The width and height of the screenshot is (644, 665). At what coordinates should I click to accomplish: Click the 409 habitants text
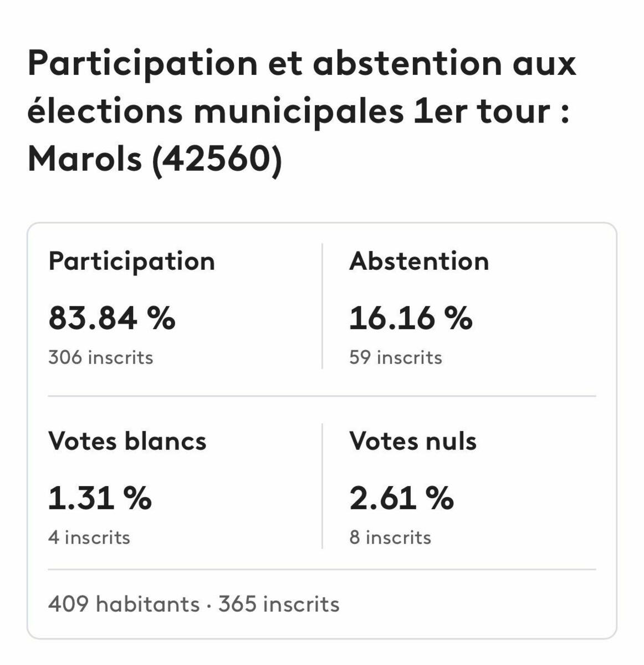pyautogui.click(x=124, y=603)
